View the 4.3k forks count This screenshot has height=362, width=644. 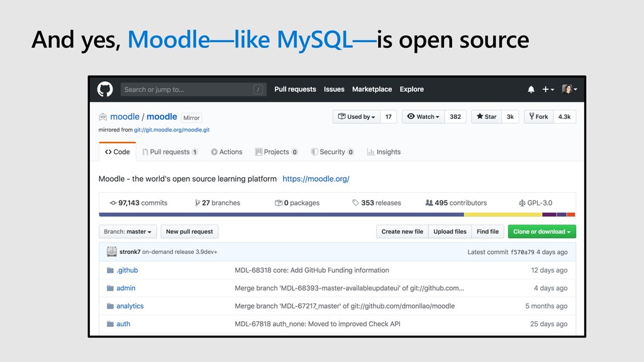click(x=564, y=116)
